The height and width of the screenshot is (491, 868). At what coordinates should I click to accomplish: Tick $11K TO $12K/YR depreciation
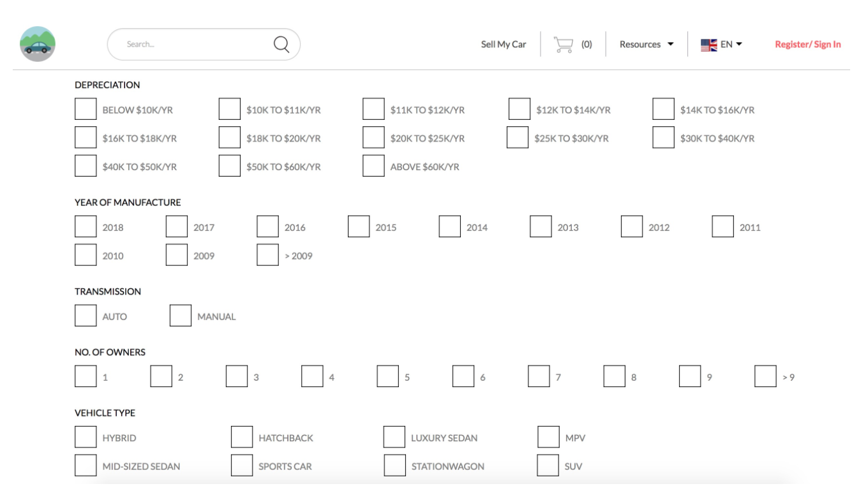[x=373, y=110]
